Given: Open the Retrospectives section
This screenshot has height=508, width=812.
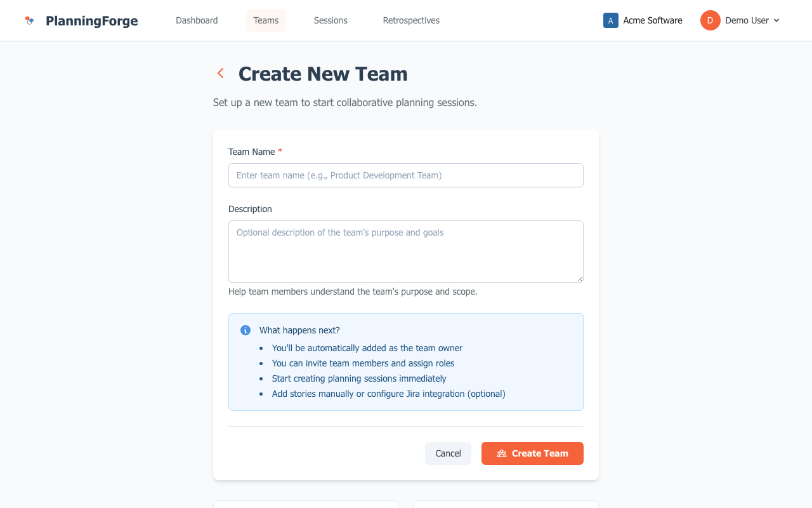Looking at the screenshot, I should click(x=410, y=20).
